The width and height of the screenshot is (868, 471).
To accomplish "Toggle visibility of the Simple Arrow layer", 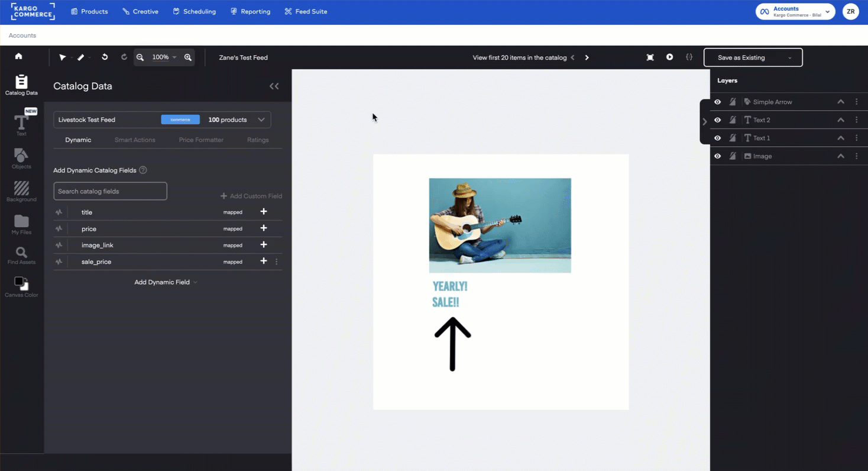I will (717, 101).
